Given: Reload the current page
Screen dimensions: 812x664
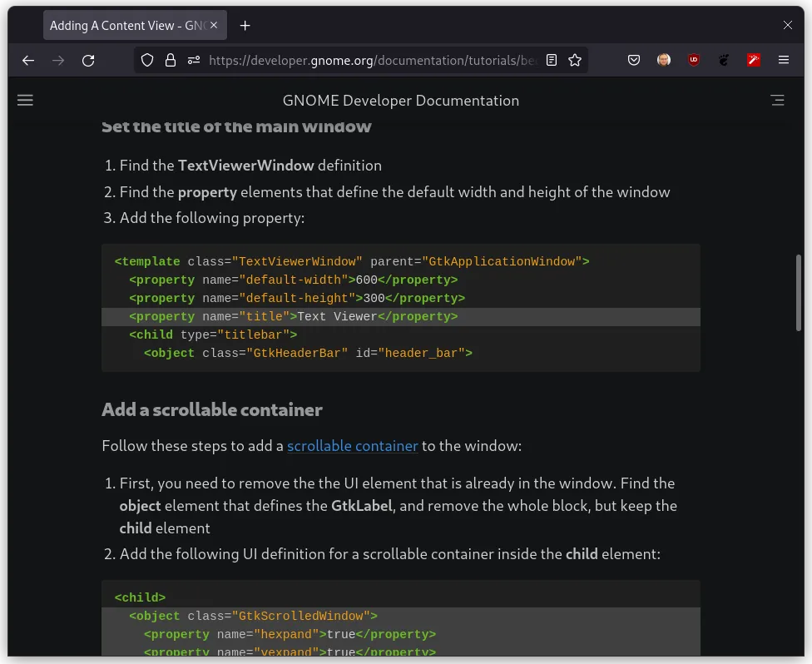Looking at the screenshot, I should pos(88,60).
